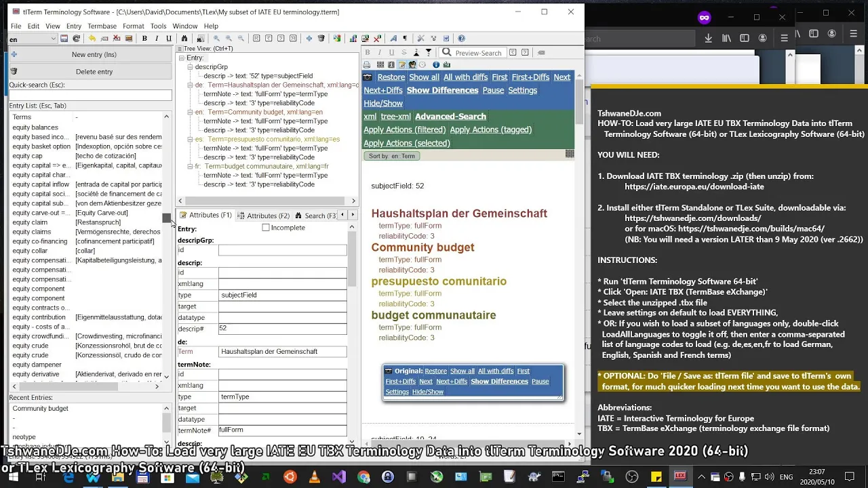Screen dimensions: 868x488
Task: Switch to Search (F3) tab
Action: [315, 216]
